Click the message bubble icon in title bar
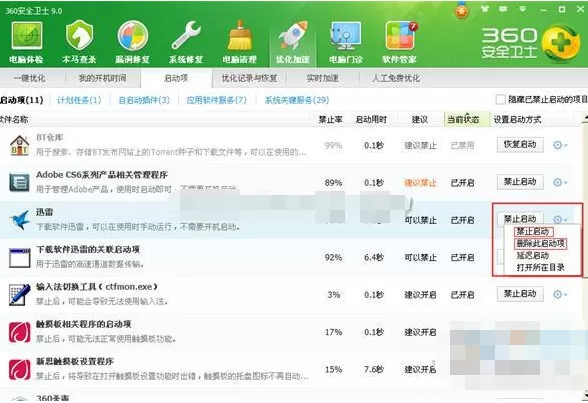The width and height of the screenshot is (588, 403). coord(503,9)
